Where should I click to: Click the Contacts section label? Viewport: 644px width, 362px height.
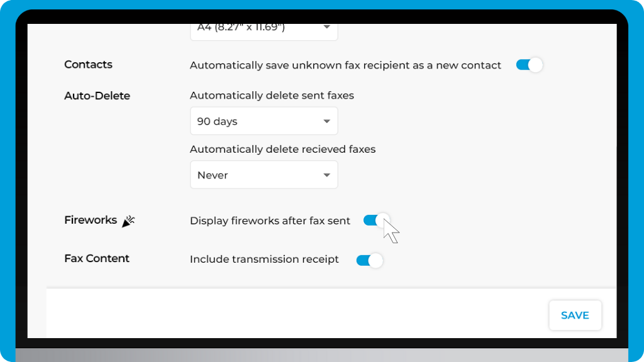coord(88,65)
